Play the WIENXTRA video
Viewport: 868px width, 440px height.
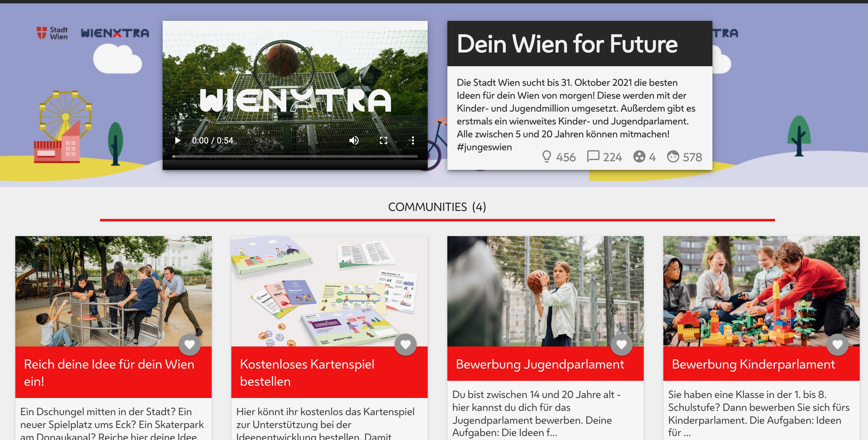[178, 140]
